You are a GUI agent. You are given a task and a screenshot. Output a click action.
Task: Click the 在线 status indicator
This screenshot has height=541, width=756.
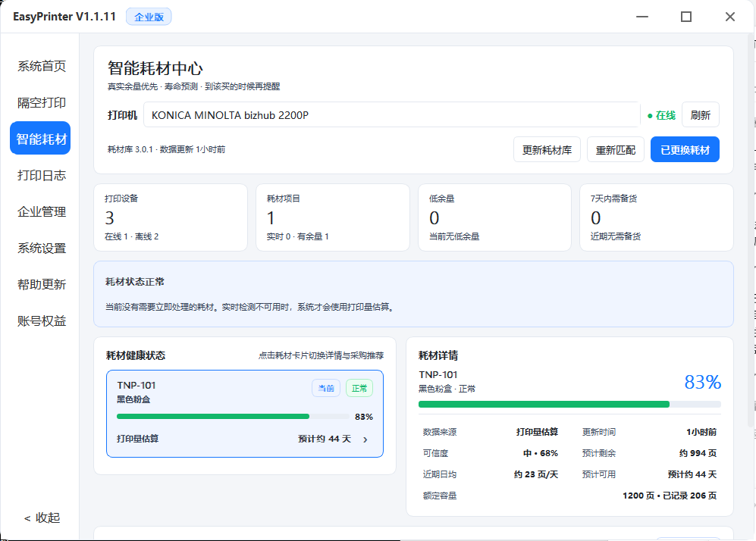click(661, 115)
